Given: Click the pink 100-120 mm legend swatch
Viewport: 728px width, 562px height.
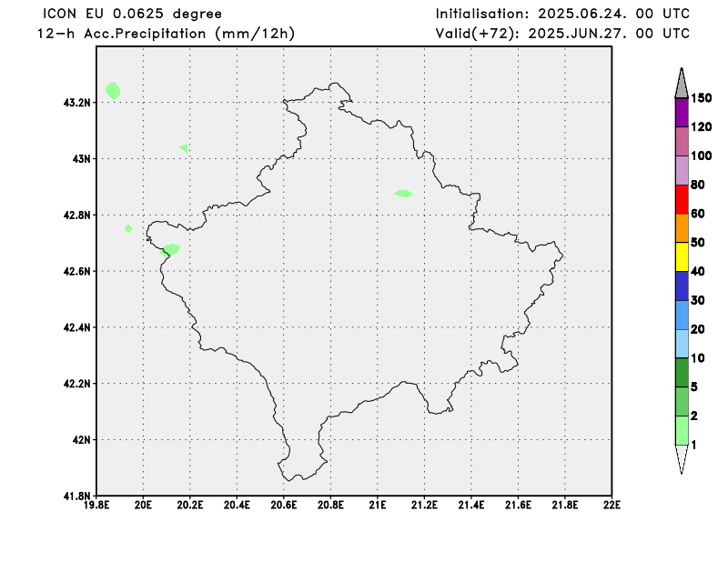Looking at the screenshot, I should pyautogui.click(x=682, y=141).
